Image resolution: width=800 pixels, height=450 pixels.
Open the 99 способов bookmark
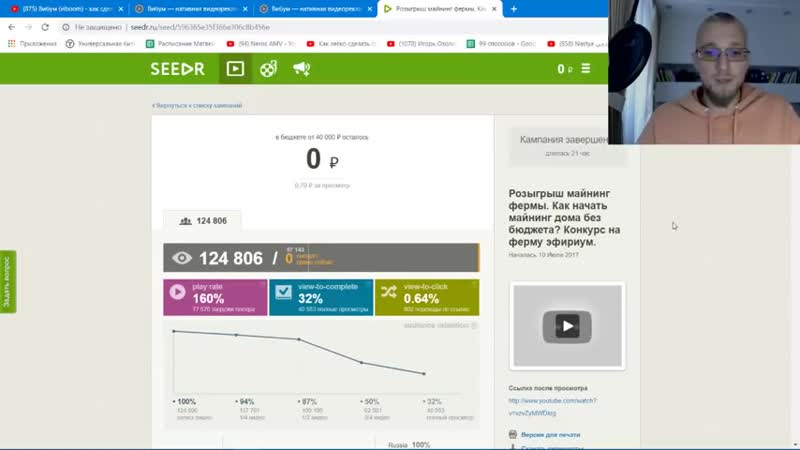pyautogui.click(x=501, y=44)
